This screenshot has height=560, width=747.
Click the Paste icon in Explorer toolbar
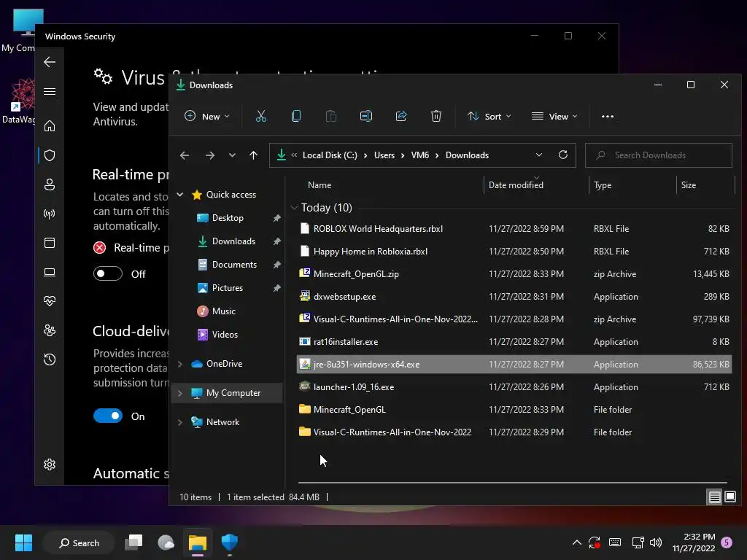(x=331, y=116)
